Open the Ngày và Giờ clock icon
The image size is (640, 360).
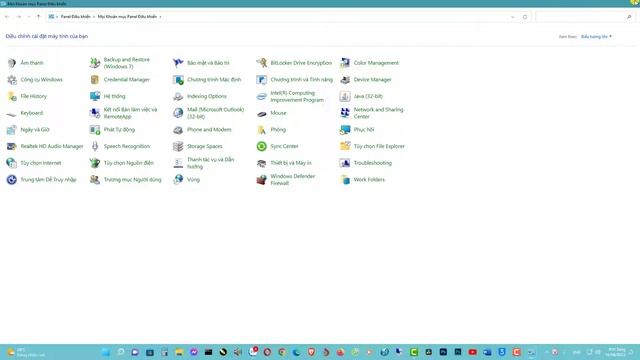click(x=11, y=130)
